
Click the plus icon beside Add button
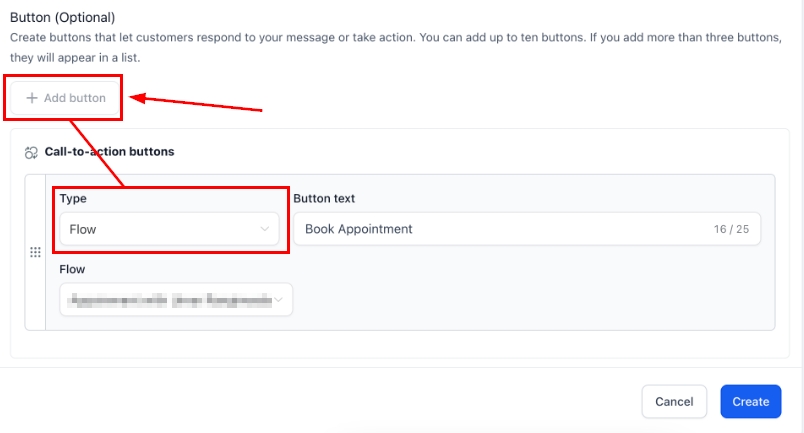click(31, 98)
